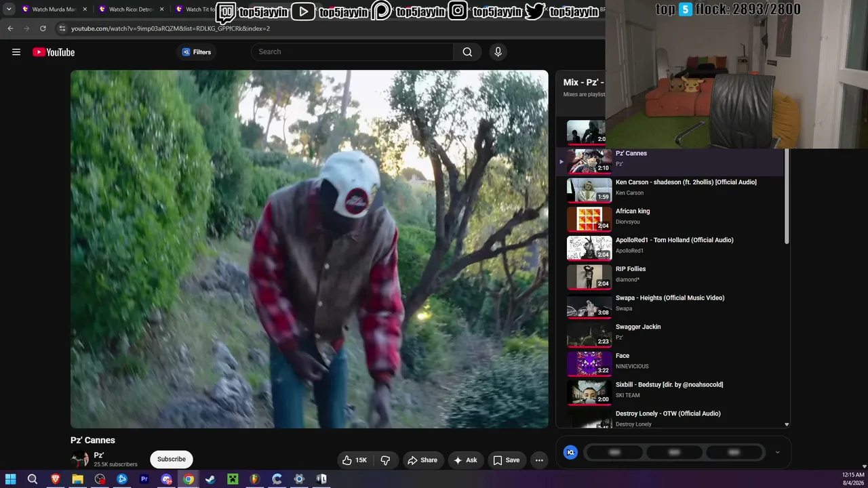Dislike the Pz' Cannes video

coord(385,460)
